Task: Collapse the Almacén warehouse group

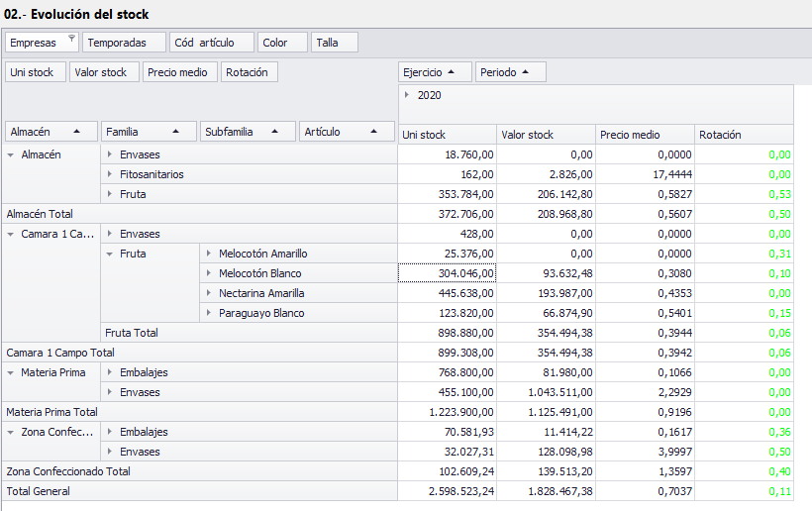Action: coord(11,154)
